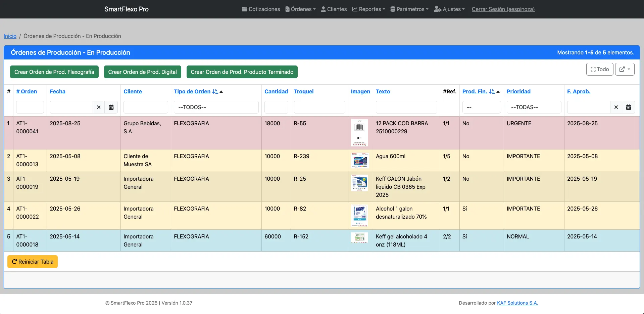
Task: Open the export options dropdown button
Action: [625, 69]
